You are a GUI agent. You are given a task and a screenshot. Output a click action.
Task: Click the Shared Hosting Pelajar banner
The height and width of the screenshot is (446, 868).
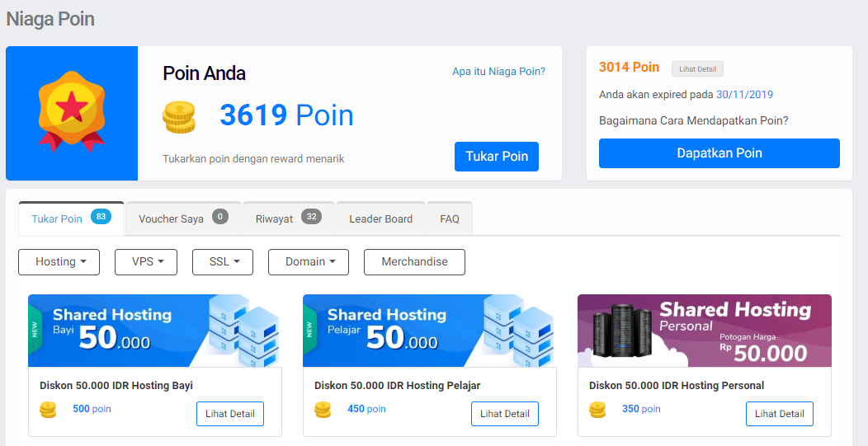coord(430,331)
